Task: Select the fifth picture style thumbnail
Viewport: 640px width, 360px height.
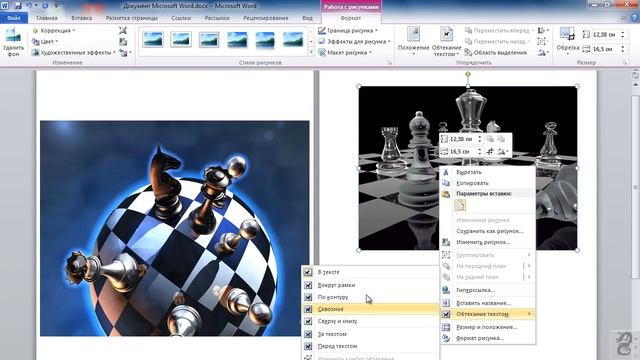Action: pyautogui.click(x=265, y=40)
